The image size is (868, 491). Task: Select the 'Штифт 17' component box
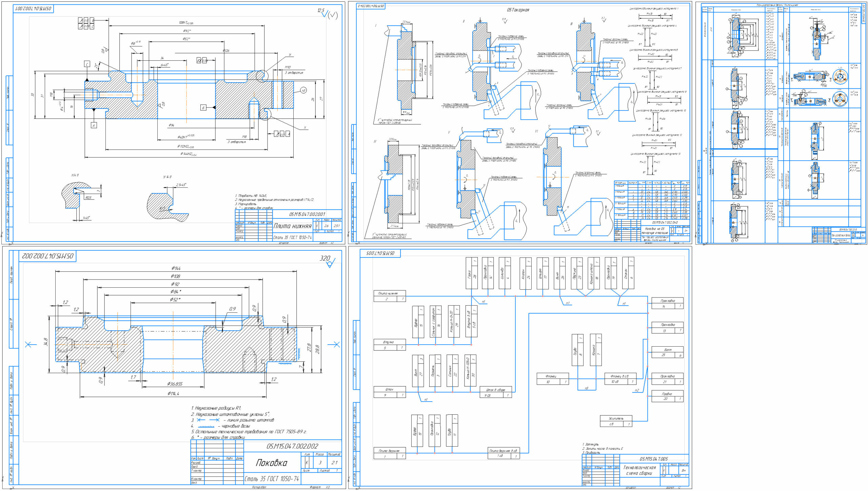542,273
